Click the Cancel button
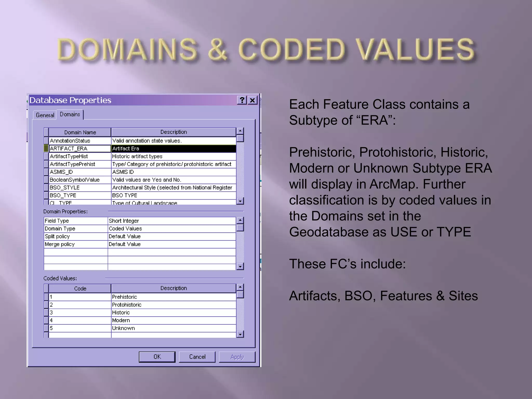Image resolution: width=532 pixels, height=399 pixels. click(197, 357)
